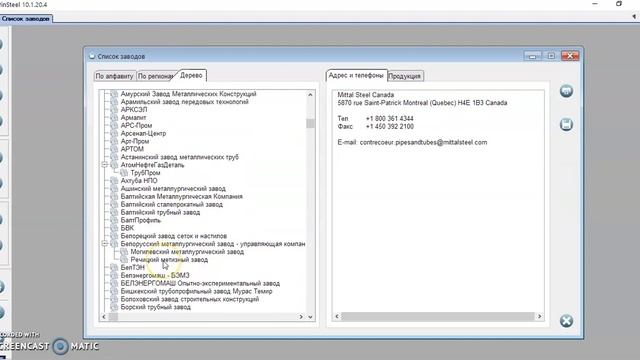
Task: Close the Список заводов dialog
Action: [x=570, y=56]
